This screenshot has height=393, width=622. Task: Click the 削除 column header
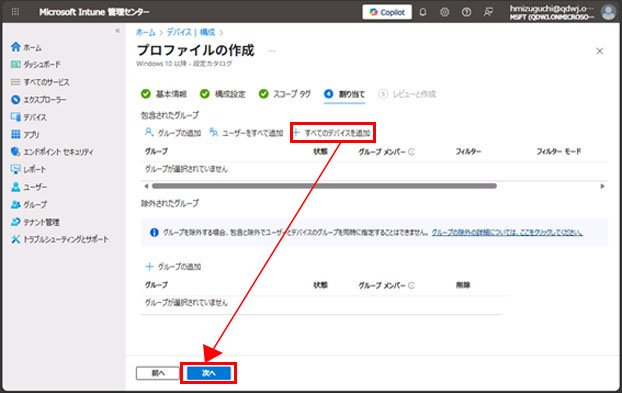click(x=463, y=285)
